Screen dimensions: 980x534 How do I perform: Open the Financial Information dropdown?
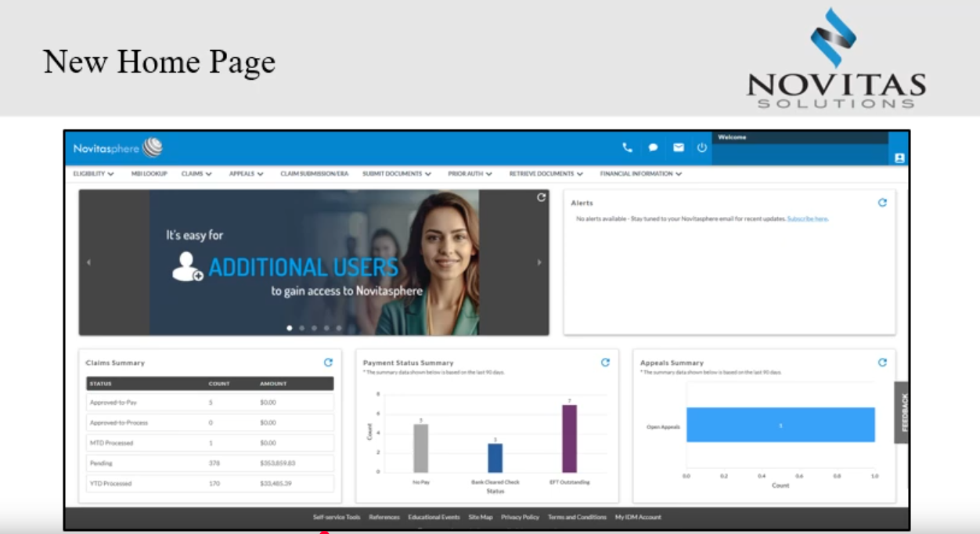click(640, 174)
